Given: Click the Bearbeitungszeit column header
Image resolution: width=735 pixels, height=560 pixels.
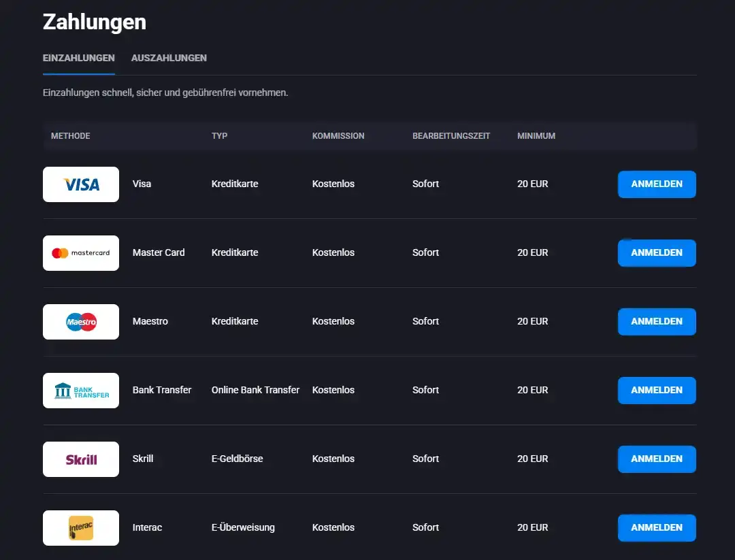Looking at the screenshot, I should (x=451, y=136).
